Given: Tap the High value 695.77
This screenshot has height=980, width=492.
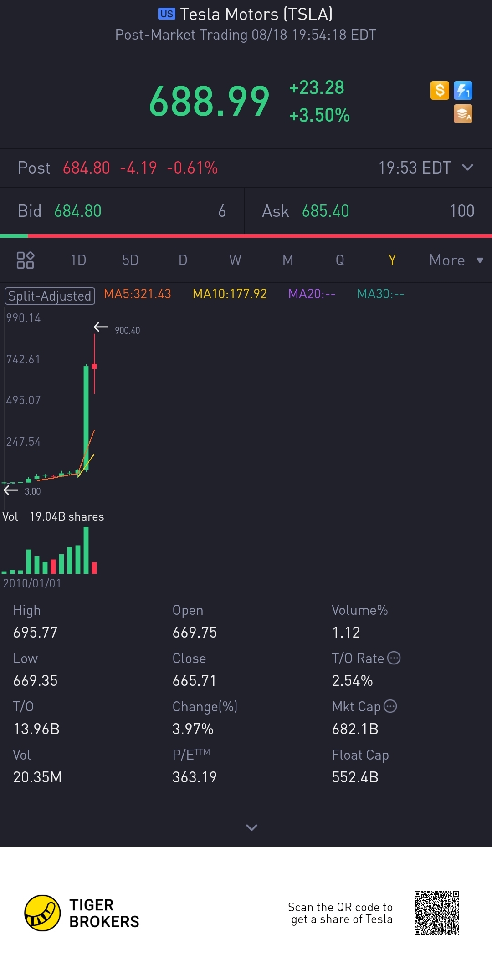Looking at the screenshot, I should 36,632.
